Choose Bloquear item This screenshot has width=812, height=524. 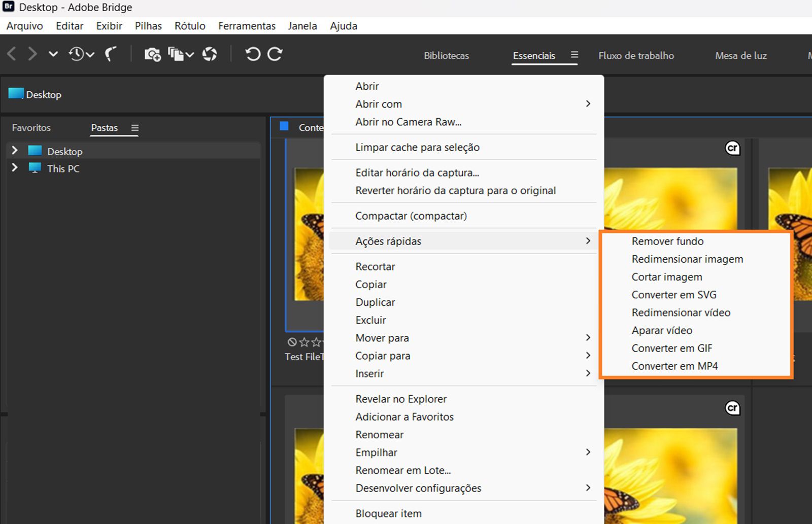pos(464,513)
